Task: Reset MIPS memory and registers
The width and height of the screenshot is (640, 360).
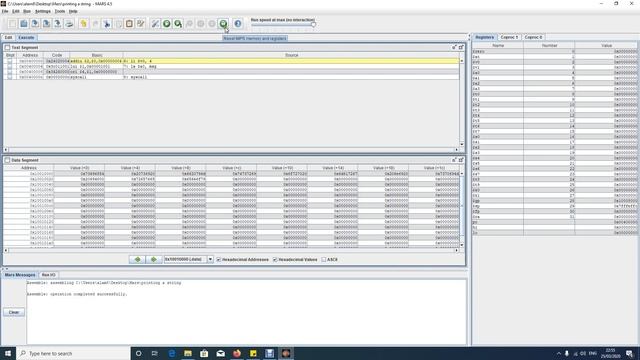Action: coord(223,24)
